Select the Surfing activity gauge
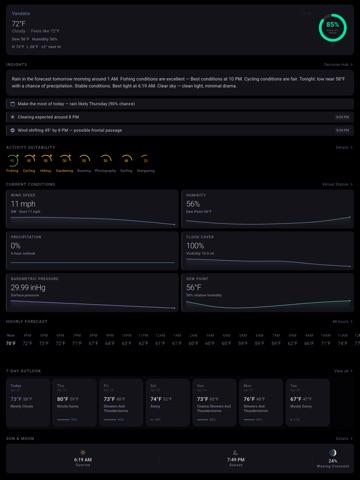The width and height of the screenshot is (360, 480). 126,163
